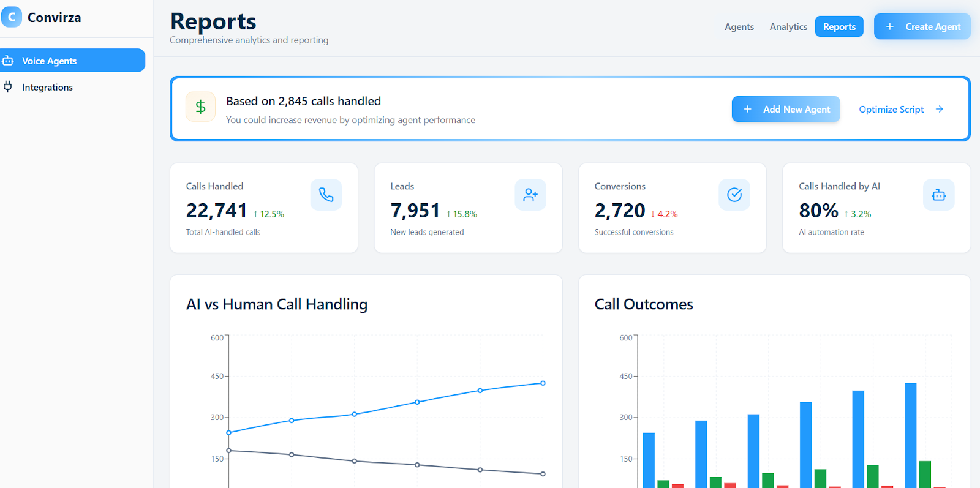Click the phone icon in Calls Handled

pyautogui.click(x=326, y=195)
